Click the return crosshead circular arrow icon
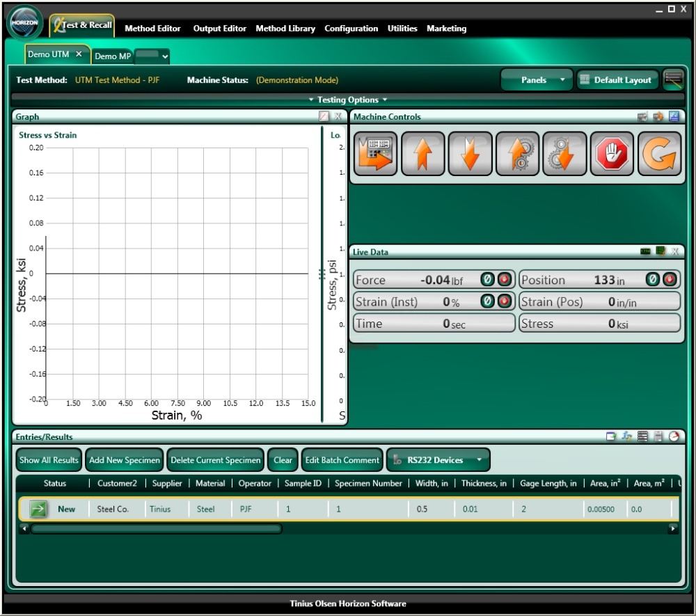The height and width of the screenshot is (616, 696). tap(659, 154)
